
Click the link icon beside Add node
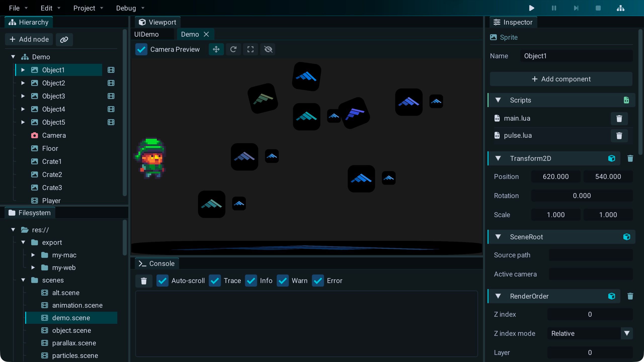coord(64,39)
